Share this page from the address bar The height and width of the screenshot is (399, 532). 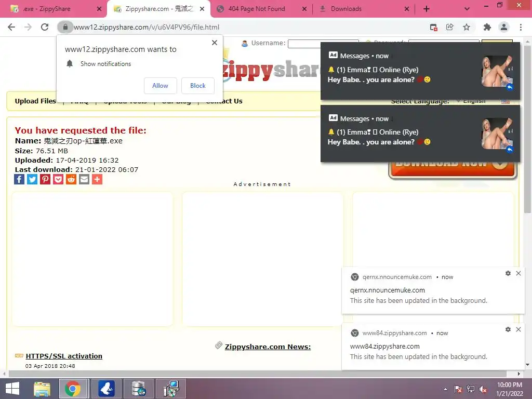coord(450,27)
